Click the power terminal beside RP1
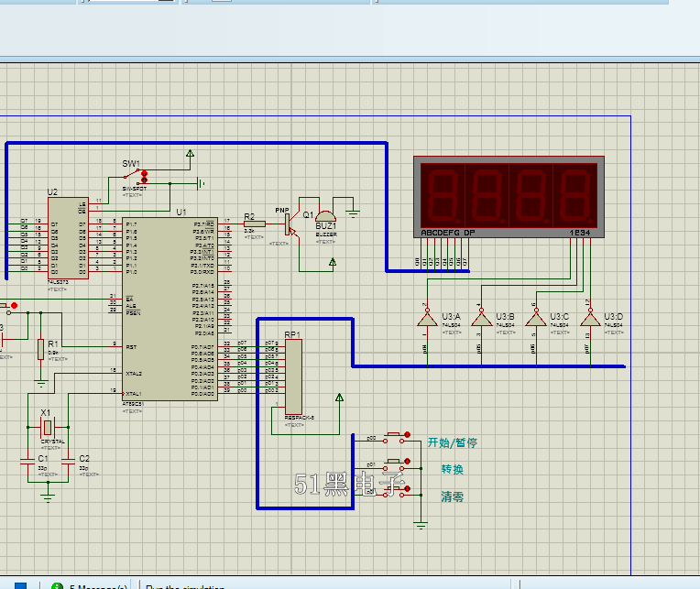 pyautogui.click(x=339, y=398)
